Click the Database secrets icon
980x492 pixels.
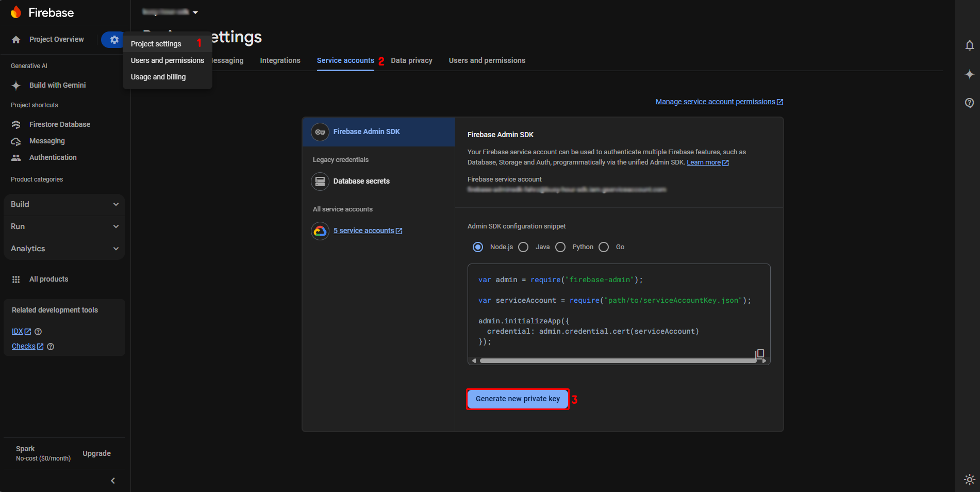point(320,182)
